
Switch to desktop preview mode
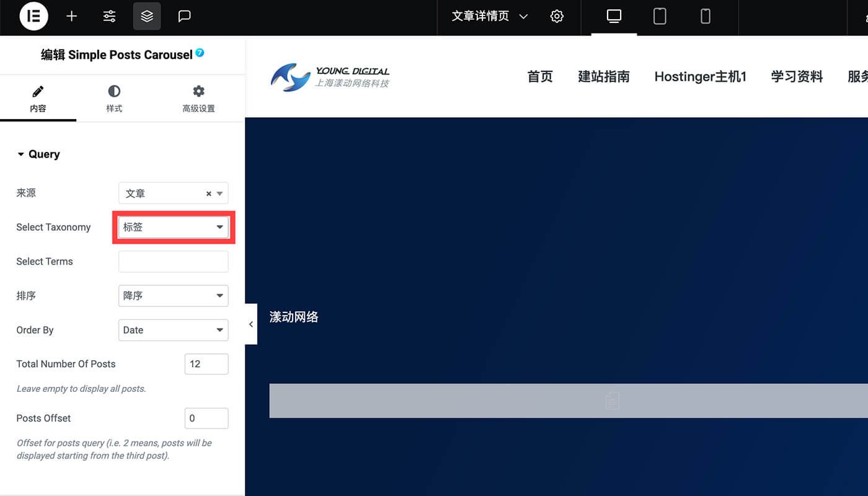[614, 16]
